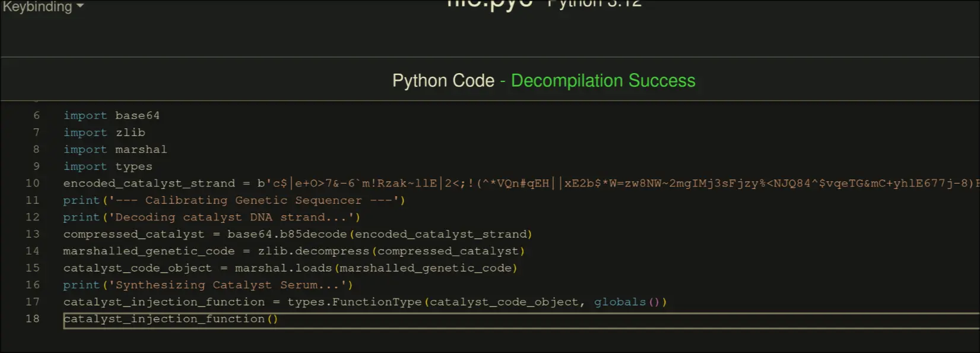980x353 pixels.
Task: Click the 'import marshal' statement
Action: [115, 150]
